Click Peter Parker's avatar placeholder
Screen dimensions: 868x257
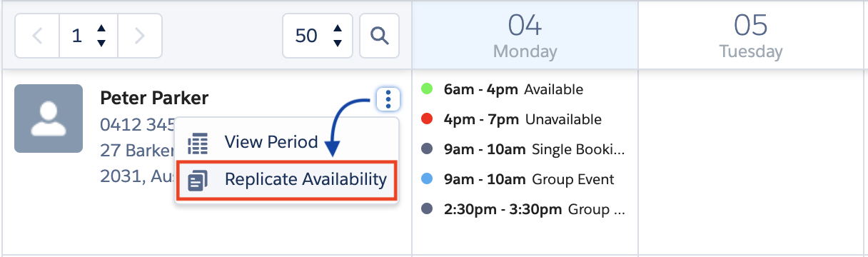coord(49,119)
